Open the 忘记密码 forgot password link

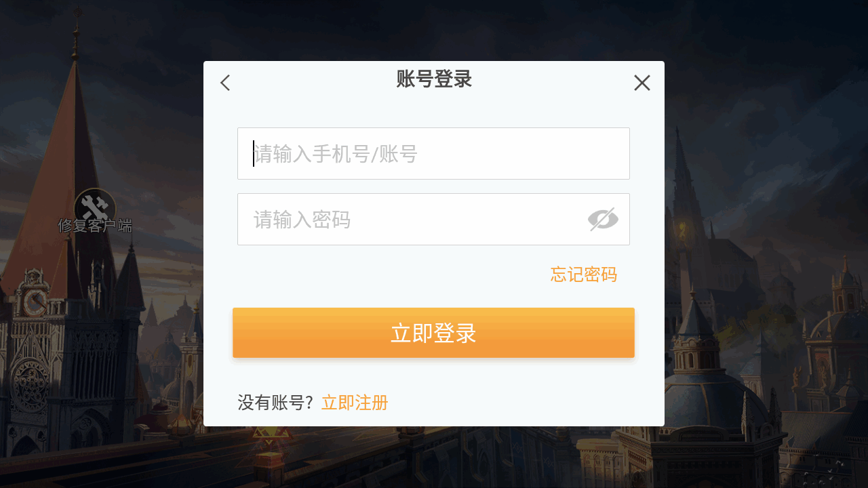click(584, 274)
